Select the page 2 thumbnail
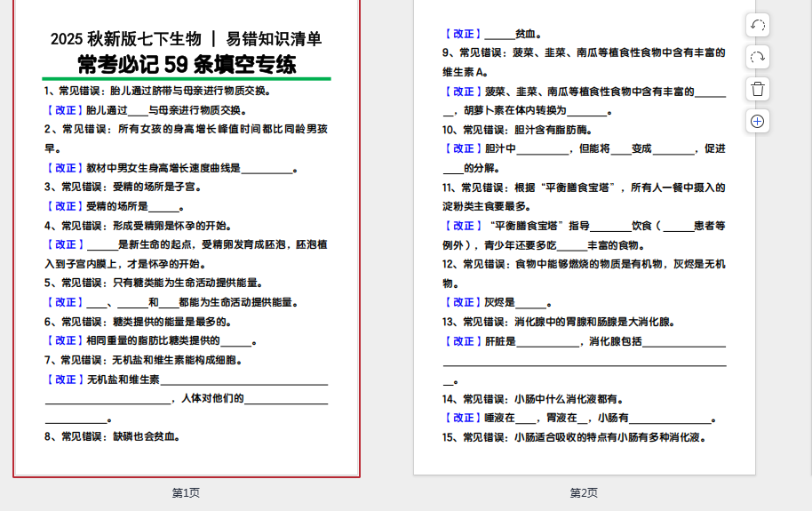 (x=584, y=267)
